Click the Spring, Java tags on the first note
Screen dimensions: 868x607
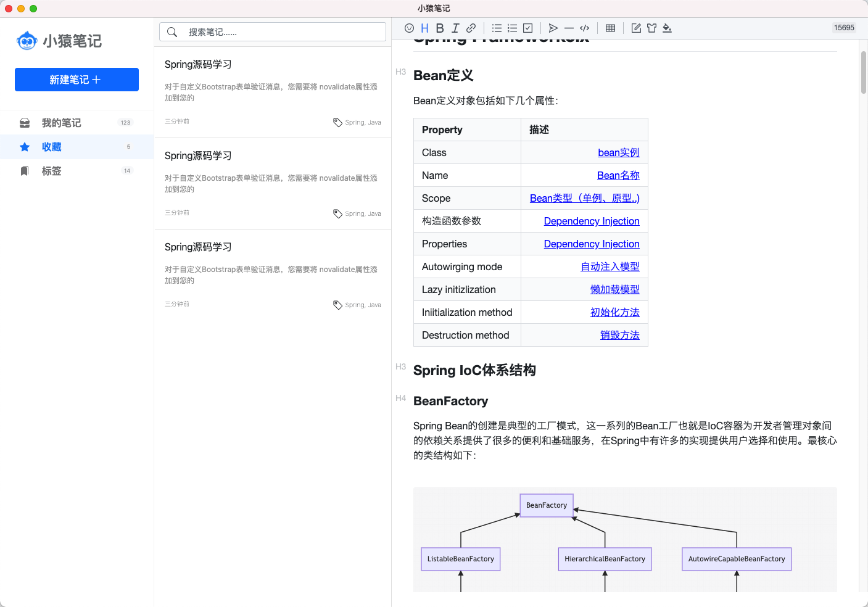[363, 123]
